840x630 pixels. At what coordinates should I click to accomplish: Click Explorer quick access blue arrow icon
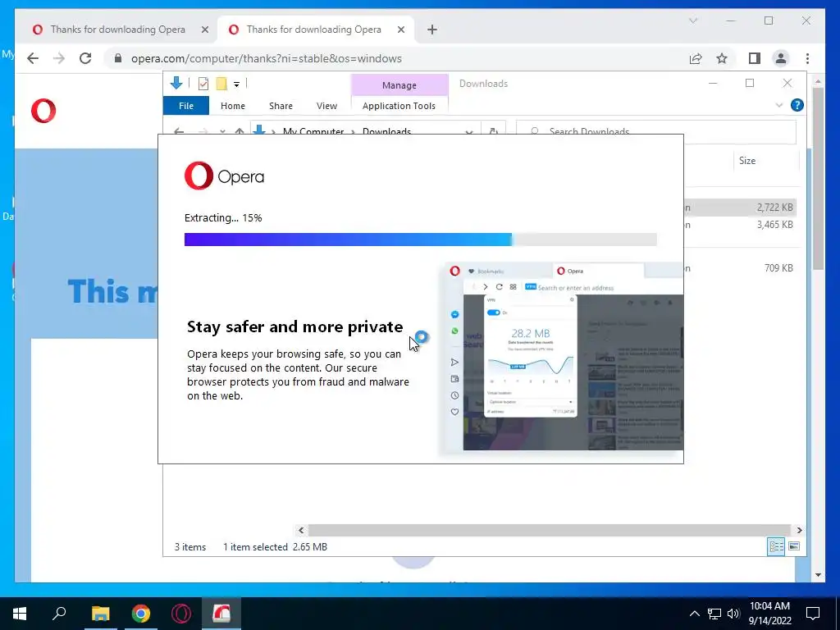point(176,83)
